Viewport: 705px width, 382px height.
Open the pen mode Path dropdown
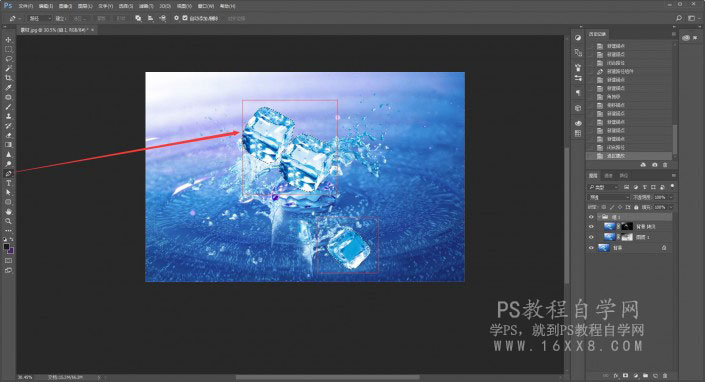(40, 18)
